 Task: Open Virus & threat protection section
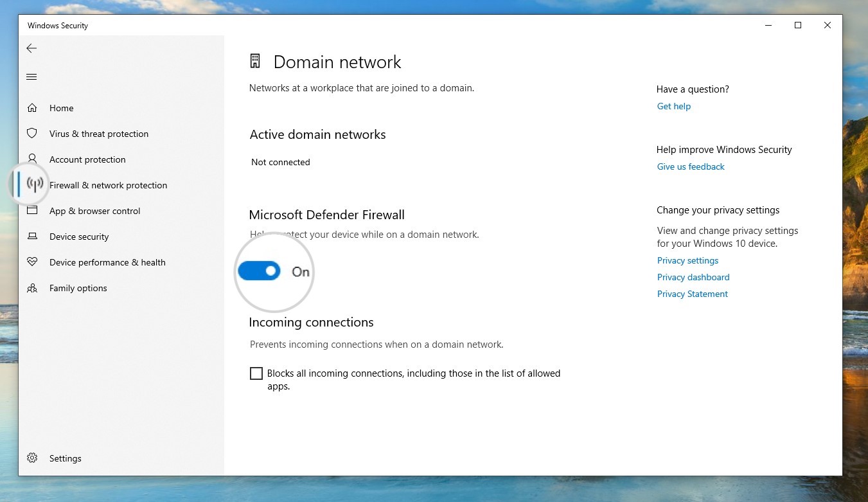pos(99,134)
